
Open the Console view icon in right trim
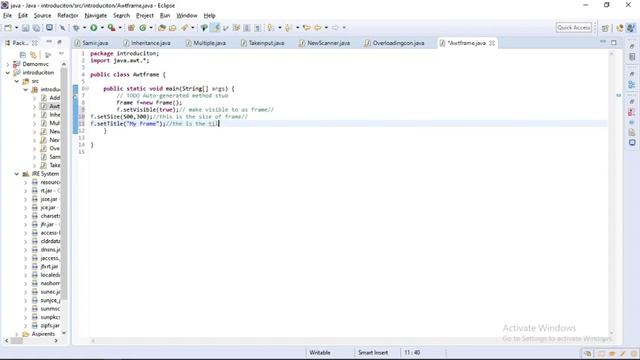click(x=632, y=142)
